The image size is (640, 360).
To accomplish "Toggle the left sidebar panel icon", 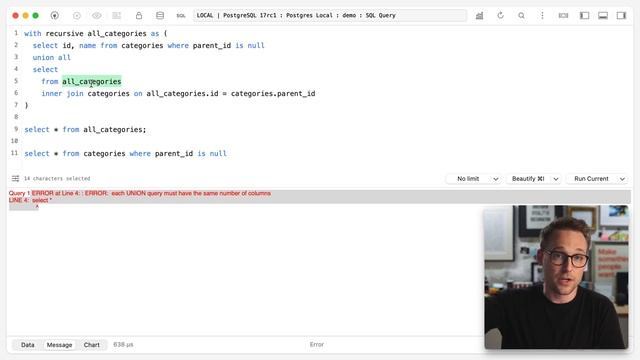I will [x=584, y=16].
